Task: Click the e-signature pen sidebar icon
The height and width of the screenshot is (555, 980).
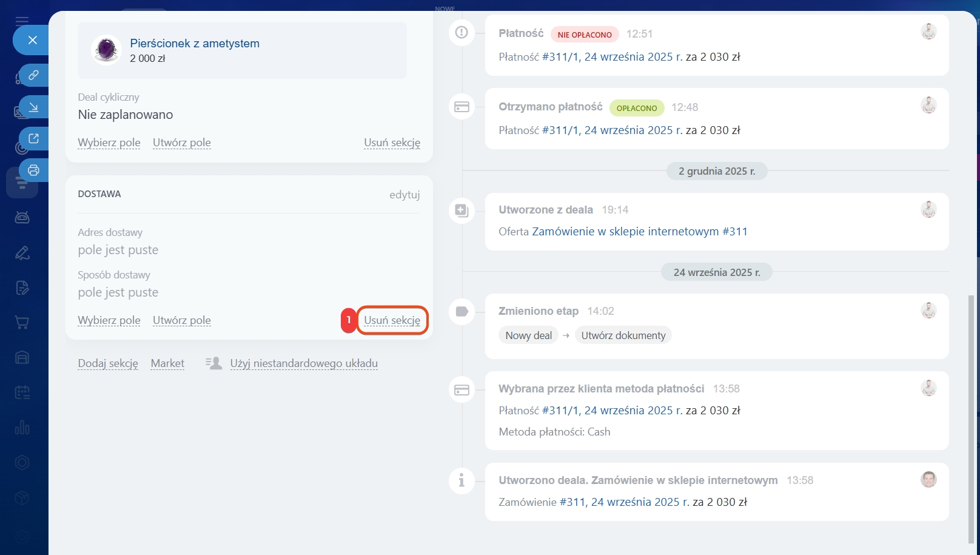Action: pyautogui.click(x=22, y=252)
